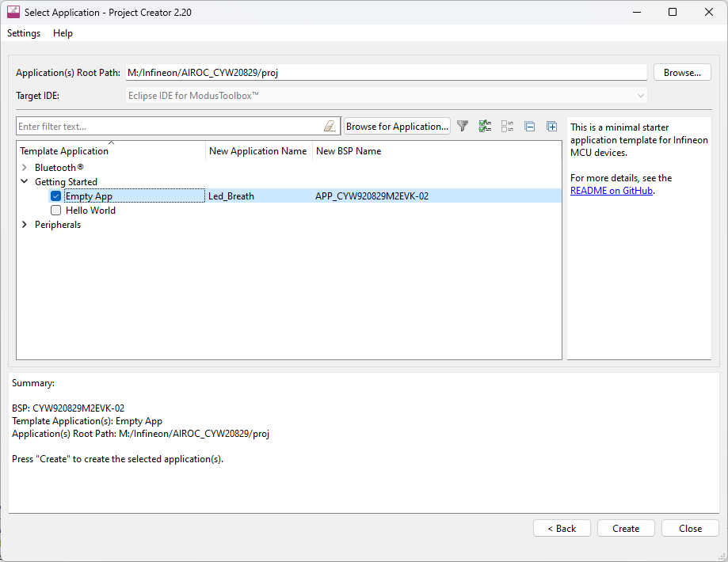Select the Getting Started tree row label
Viewport: 728px width, 562px height.
tap(66, 182)
